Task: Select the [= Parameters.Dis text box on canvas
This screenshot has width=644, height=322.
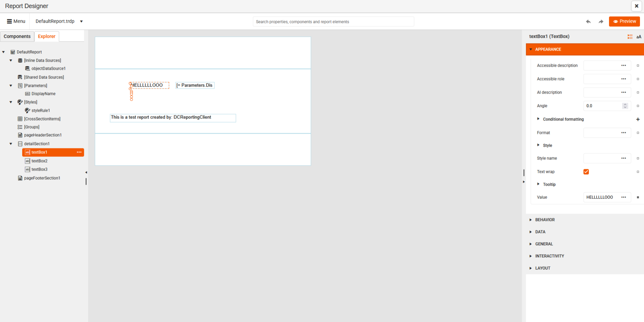Action: click(195, 85)
